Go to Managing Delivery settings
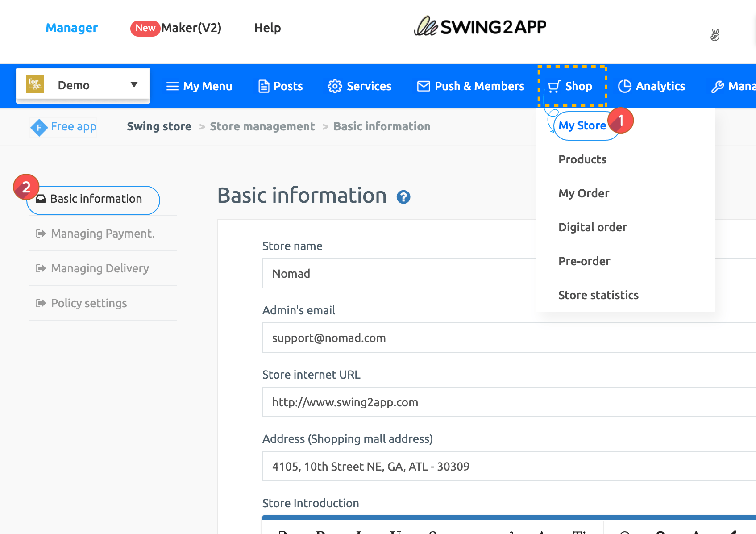The width and height of the screenshot is (756, 534). pyautogui.click(x=100, y=268)
